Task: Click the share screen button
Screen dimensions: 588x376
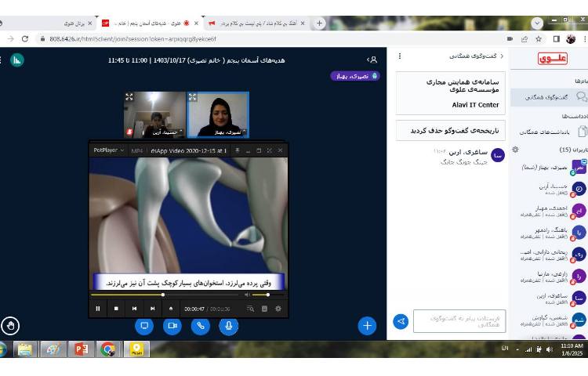Action: pos(144,325)
